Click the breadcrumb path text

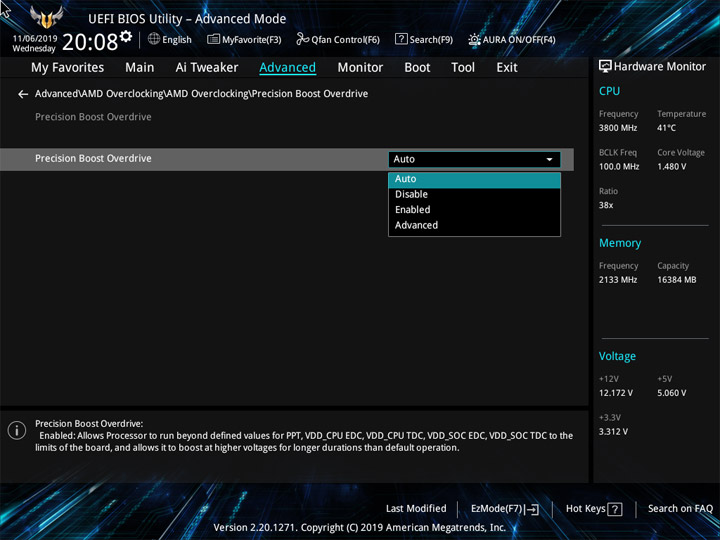click(x=202, y=94)
